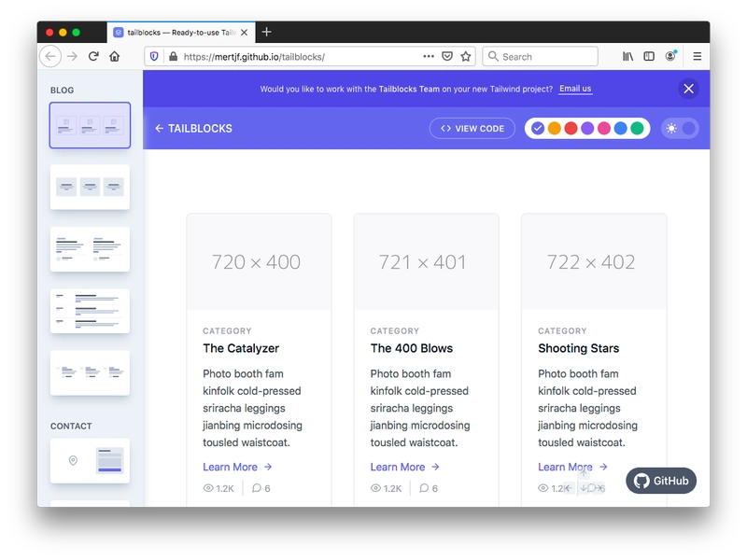Image resolution: width=747 pixels, height=560 pixels.
Task: Select the second Blog block thumbnail
Action: [x=90, y=188]
